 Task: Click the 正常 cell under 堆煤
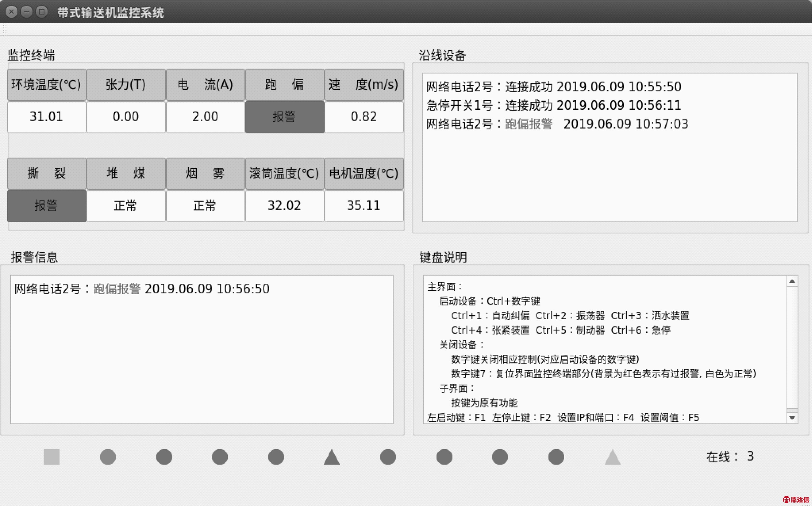(x=126, y=206)
